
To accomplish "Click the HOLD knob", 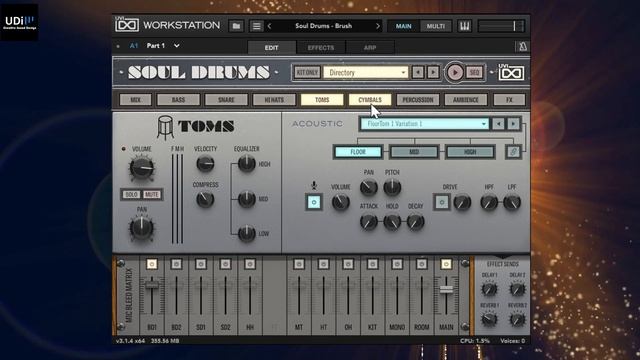I will 392,222.
